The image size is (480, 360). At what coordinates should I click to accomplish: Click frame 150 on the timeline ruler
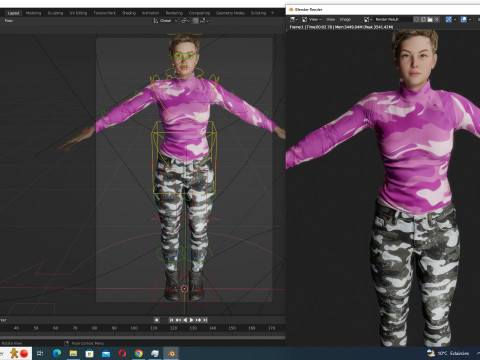click(x=232, y=328)
